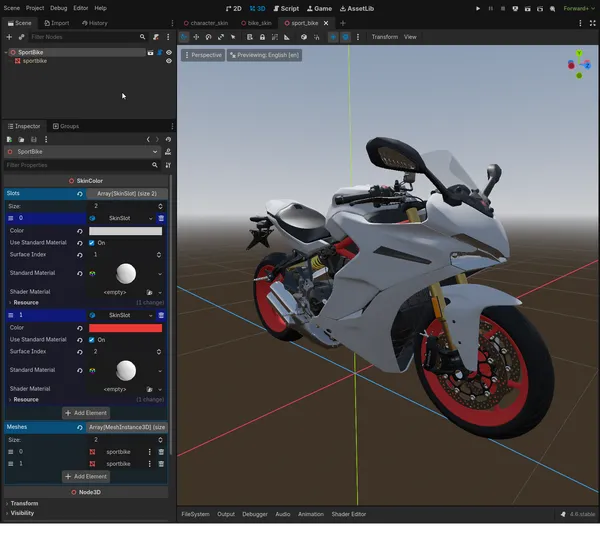Revert the Slots property

(80, 194)
